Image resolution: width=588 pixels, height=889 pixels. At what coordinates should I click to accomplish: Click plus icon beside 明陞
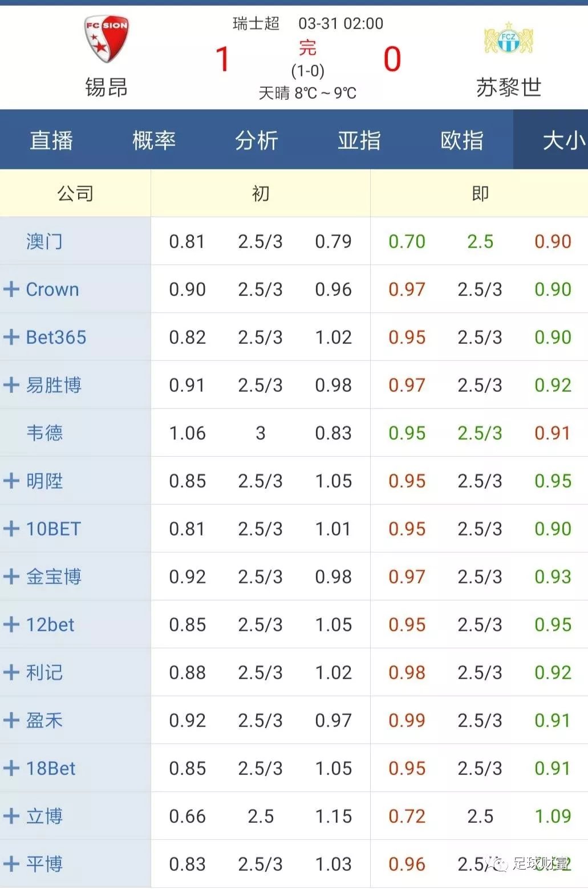[x=11, y=481]
